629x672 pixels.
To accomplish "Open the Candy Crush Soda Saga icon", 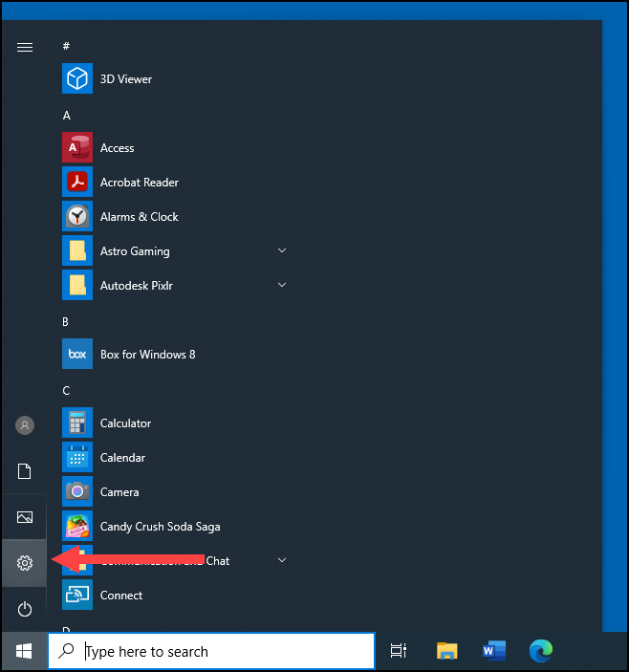I will click(x=77, y=526).
